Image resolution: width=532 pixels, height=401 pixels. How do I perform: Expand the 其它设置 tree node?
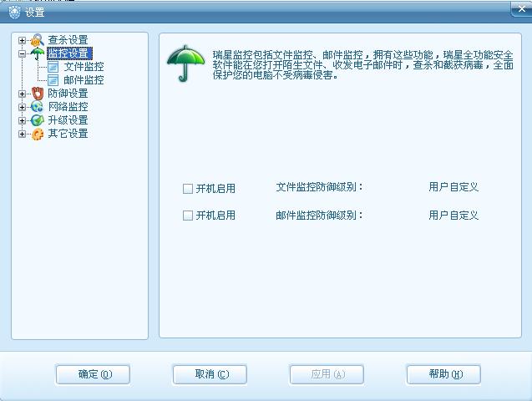(x=22, y=134)
